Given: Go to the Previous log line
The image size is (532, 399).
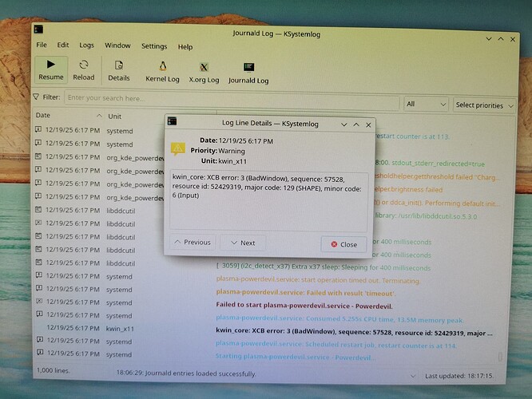Looking at the screenshot, I should pos(192,243).
